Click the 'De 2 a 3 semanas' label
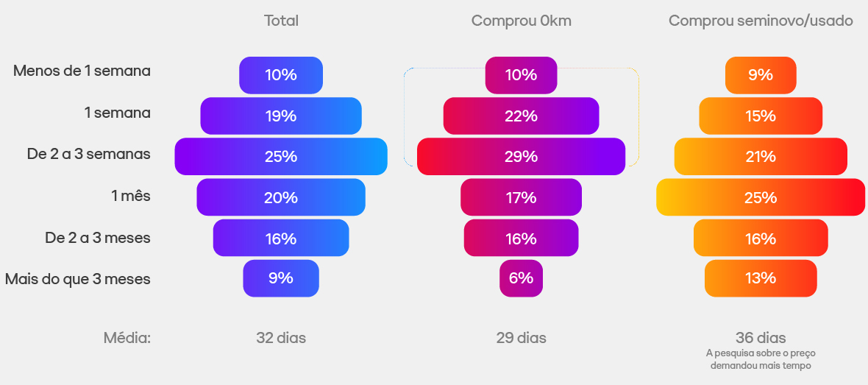This screenshot has width=868, height=385. coord(88,155)
